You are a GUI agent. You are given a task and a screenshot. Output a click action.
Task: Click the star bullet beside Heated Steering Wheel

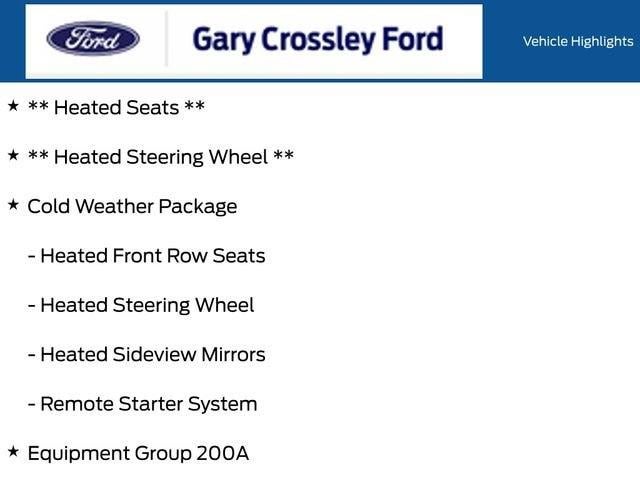(13, 156)
